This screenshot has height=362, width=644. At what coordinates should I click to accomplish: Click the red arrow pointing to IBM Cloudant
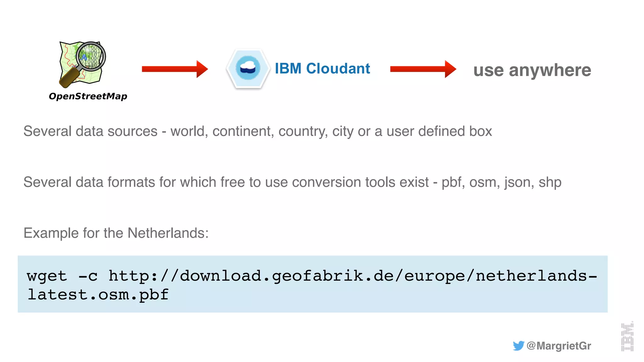click(x=175, y=69)
